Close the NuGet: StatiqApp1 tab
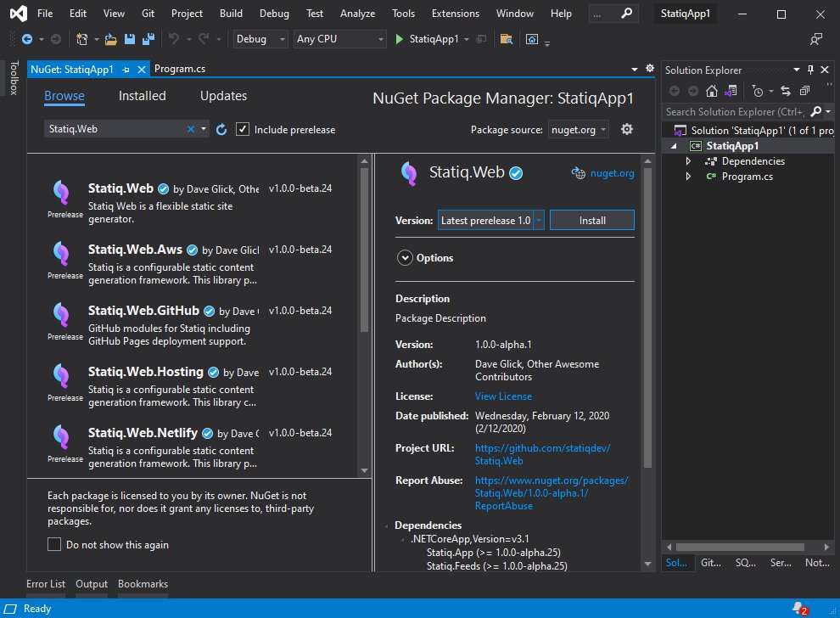 click(x=142, y=70)
